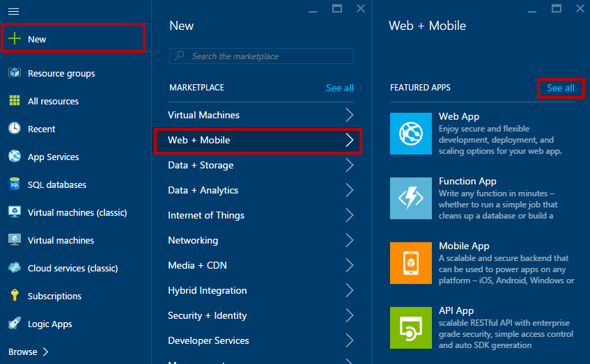Click the Cloud services (classic) icon

pos(15,267)
